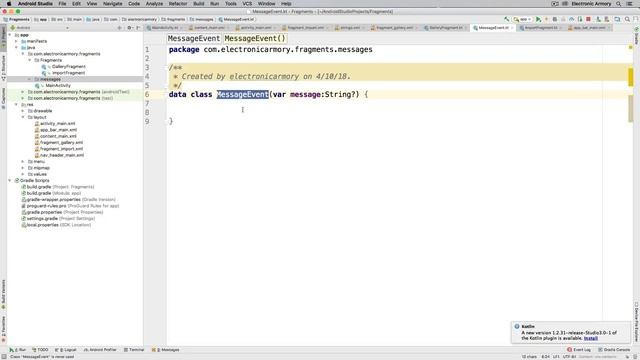Select app_bar_main.xml in layout folder

(x=58, y=130)
